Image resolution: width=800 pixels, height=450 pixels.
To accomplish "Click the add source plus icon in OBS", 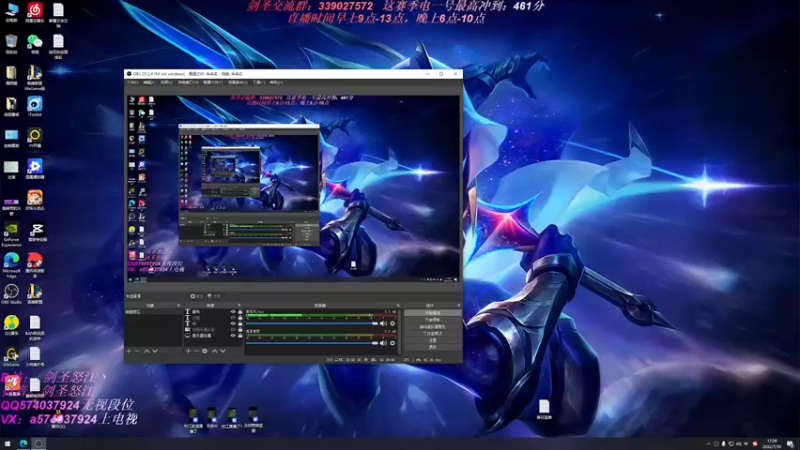I will pos(188,351).
